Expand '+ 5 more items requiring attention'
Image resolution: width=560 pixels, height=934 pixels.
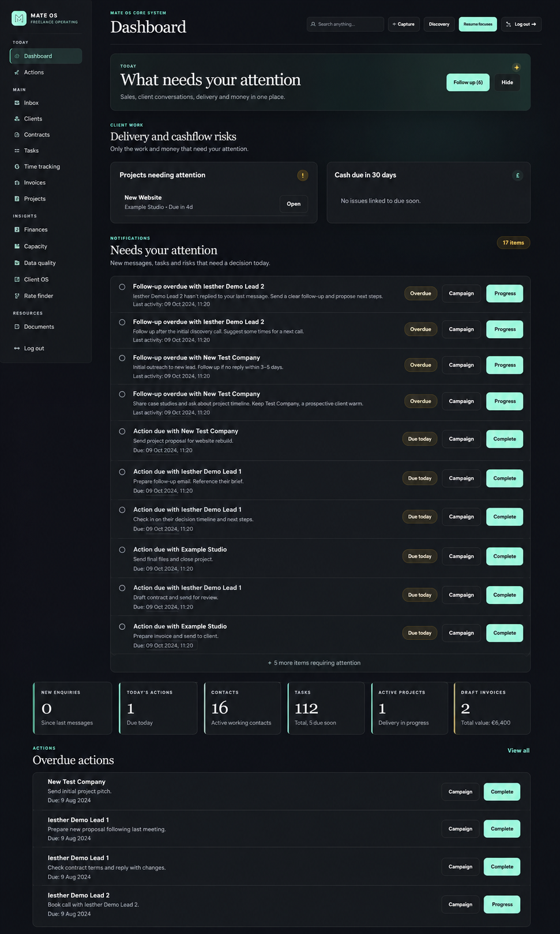click(x=314, y=663)
